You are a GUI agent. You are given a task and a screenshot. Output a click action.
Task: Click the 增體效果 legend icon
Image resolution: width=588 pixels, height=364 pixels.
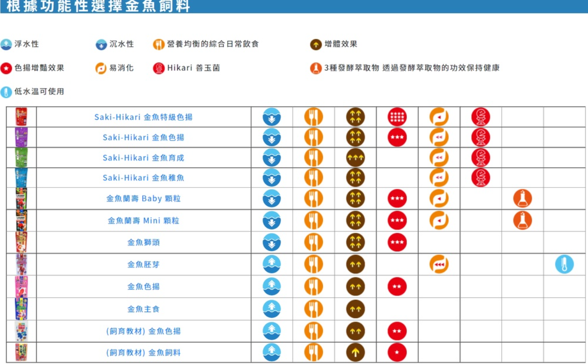click(316, 44)
